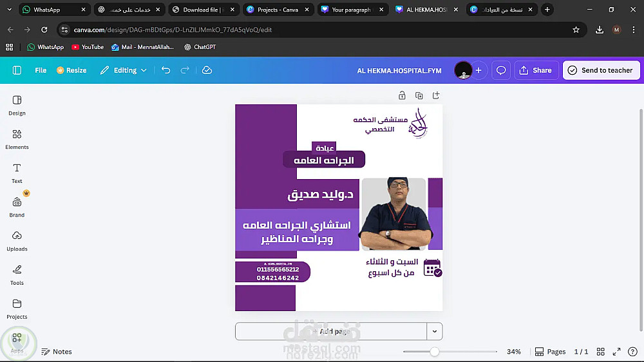This screenshot has height=362, width=644.
Task: Open the browser apps grid shortcut
Action: [10, 47]
